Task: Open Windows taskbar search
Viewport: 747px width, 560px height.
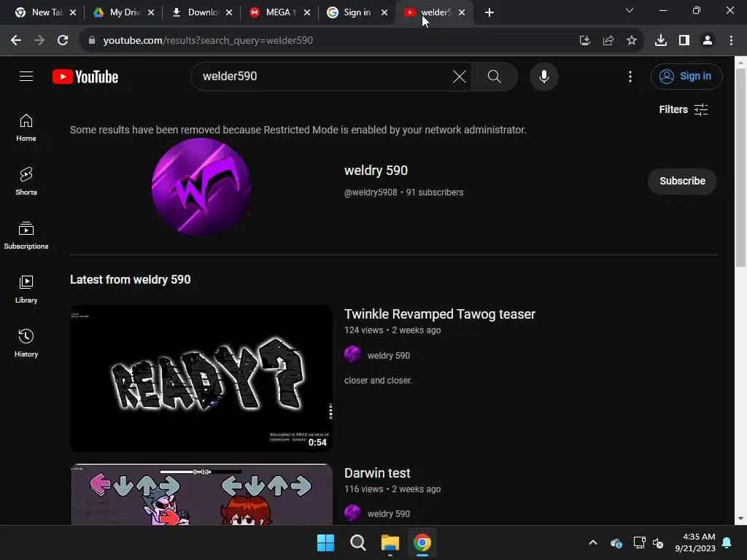Action: [x=357, y=542]
